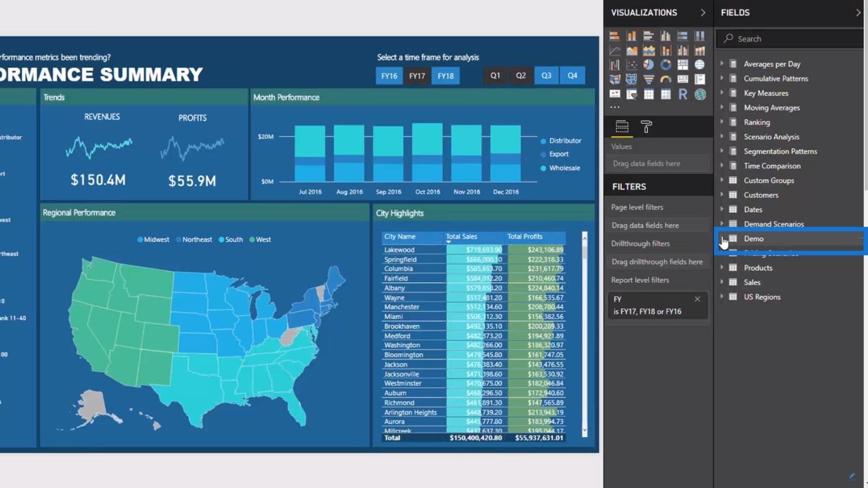Select the Matrix visual
868x488 pixels.
(x=665, y=94)
